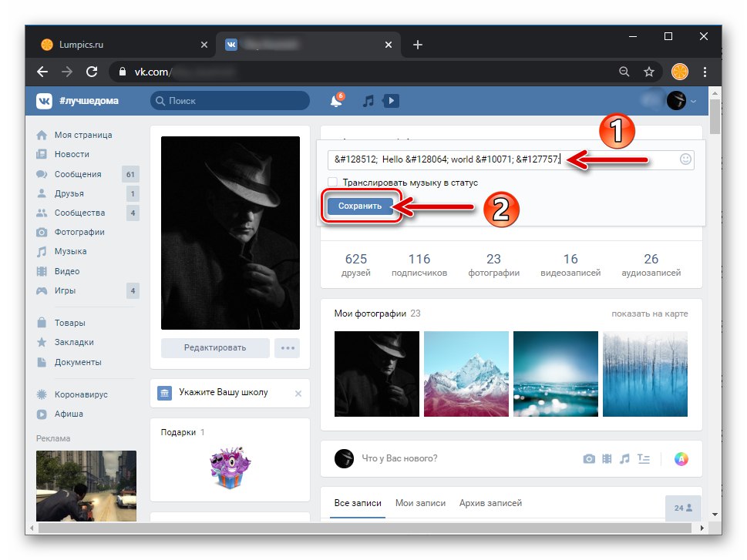The height and width of the screenshot is (560, 747).
Task: Open the mountain photo thumbnail
Action: pyautogui.click(x=466, y=374)
